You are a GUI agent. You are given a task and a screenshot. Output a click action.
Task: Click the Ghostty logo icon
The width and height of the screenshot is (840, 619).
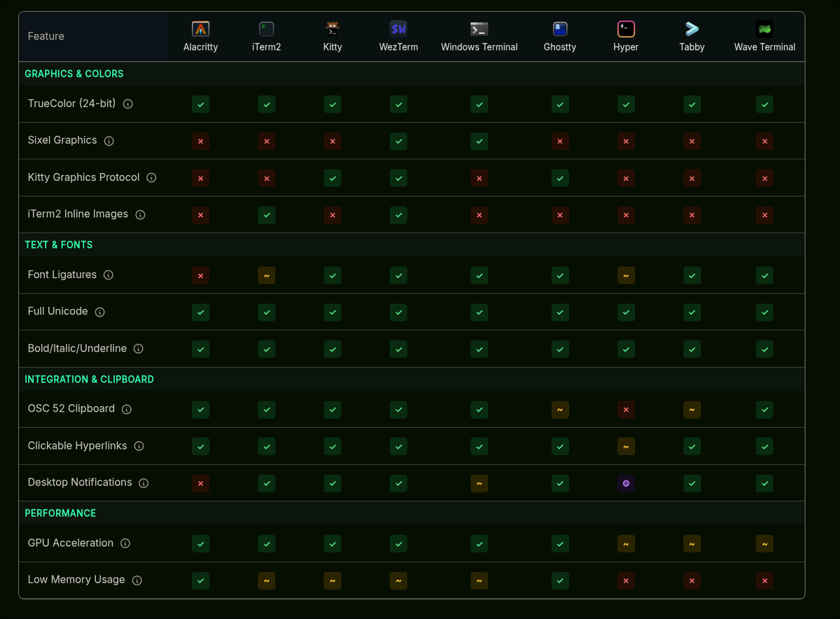(x=560, y=29)
